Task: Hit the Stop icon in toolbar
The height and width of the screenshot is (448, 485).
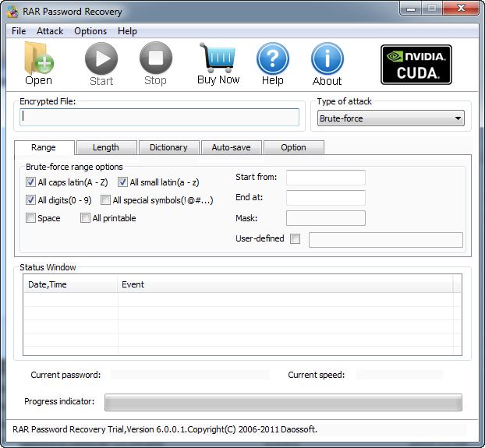Action: [155, 59]
